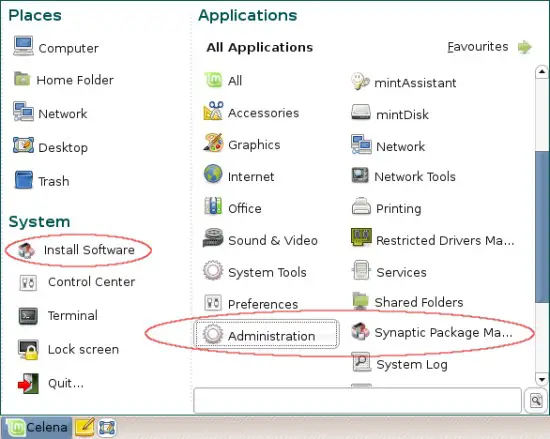Select the All category Mint icon

point(213,80)
